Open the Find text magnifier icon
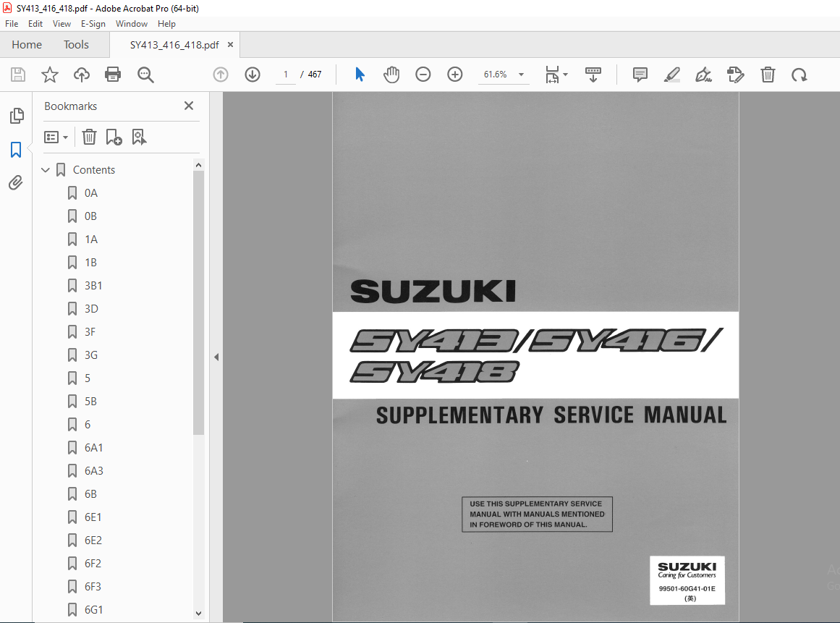The image size is (840, 623). [145, 75]
